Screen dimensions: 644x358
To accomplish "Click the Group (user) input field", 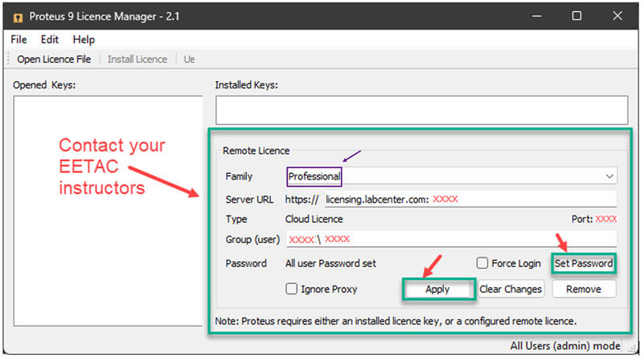I will 451,239.
